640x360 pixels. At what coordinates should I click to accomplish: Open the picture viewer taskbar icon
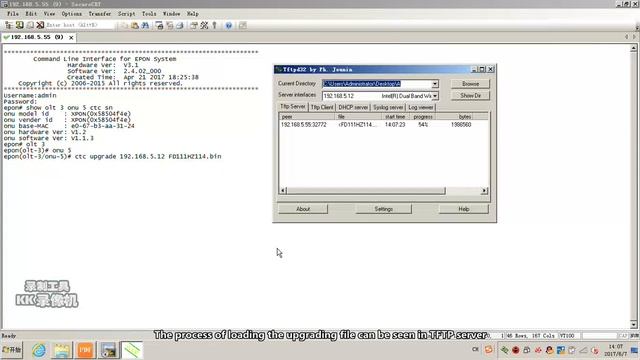(x=109, y=350)
